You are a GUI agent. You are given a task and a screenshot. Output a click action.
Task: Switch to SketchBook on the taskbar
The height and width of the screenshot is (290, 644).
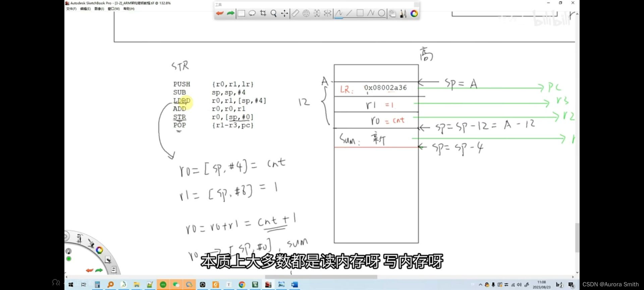point(268,285)
